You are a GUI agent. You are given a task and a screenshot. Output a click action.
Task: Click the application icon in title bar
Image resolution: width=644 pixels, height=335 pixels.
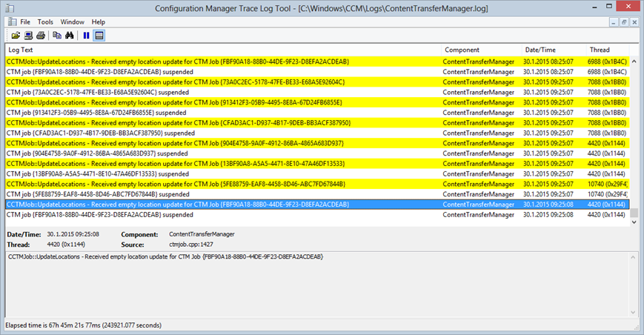click(10, 8)
